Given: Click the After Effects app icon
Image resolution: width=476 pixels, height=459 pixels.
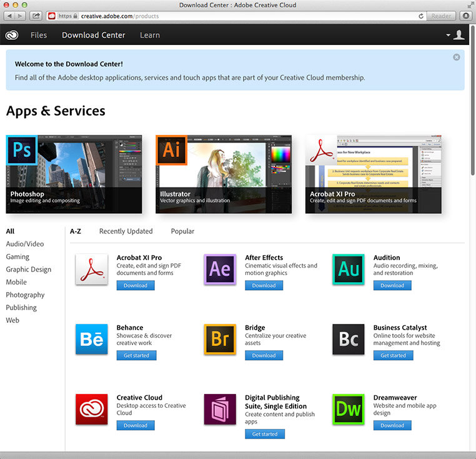Looking at the screenshot, I should pos(220,270).
